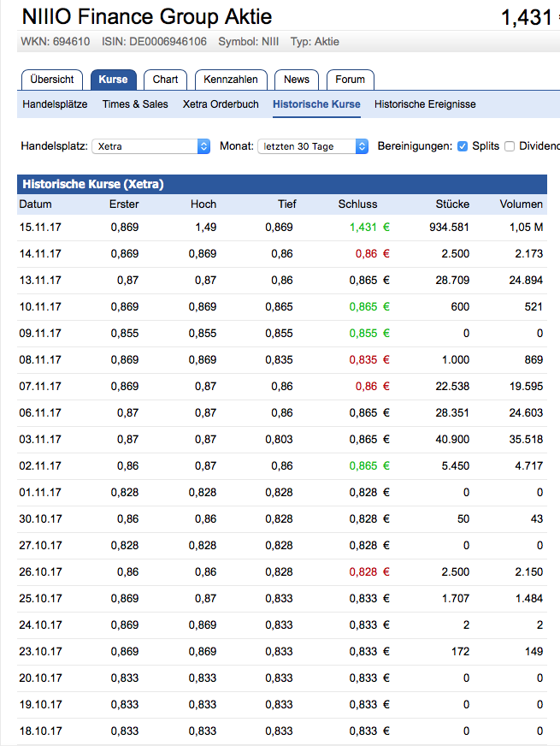Open the Handelsplätze sub-navigation link
The height and width of the screenshot is (746, 560).
pyautogui.click(x=55, y=104)
